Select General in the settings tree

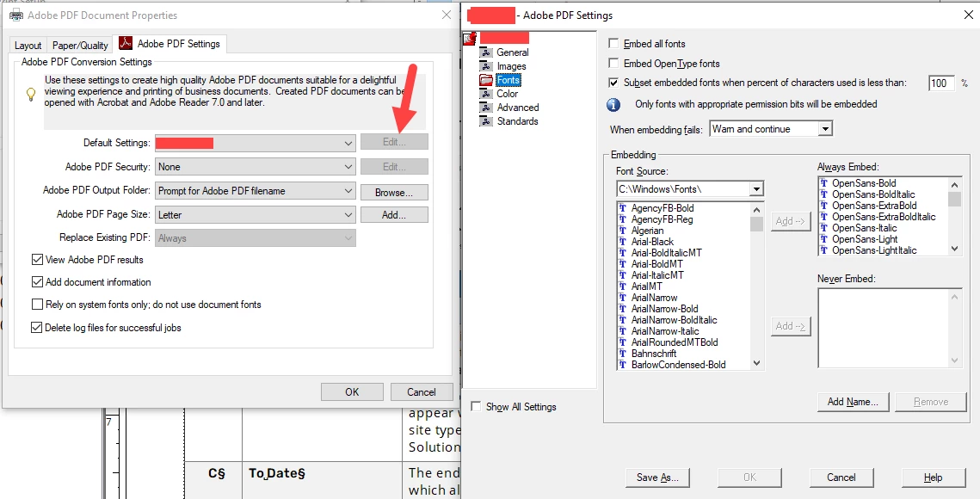point(513,52)
